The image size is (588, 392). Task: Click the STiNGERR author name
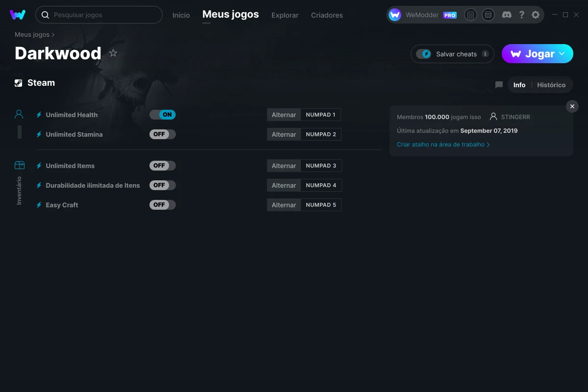click(515, 117)
